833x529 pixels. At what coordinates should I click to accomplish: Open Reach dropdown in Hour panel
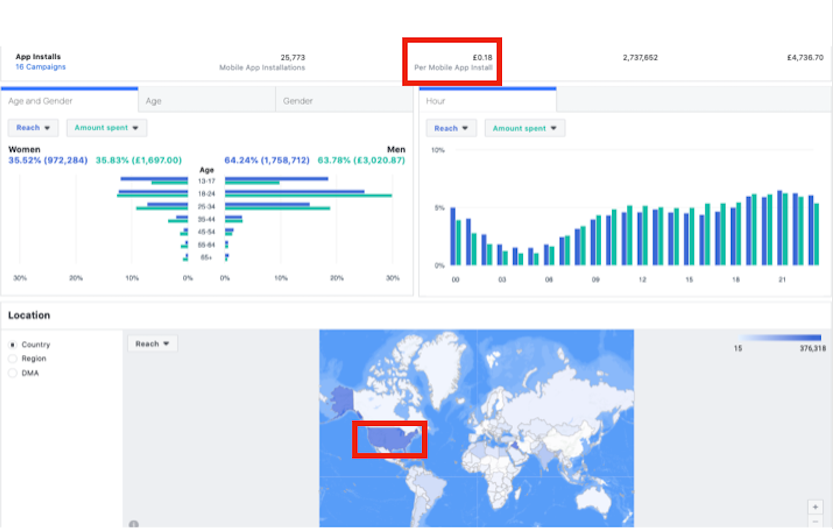coord(451,129)
